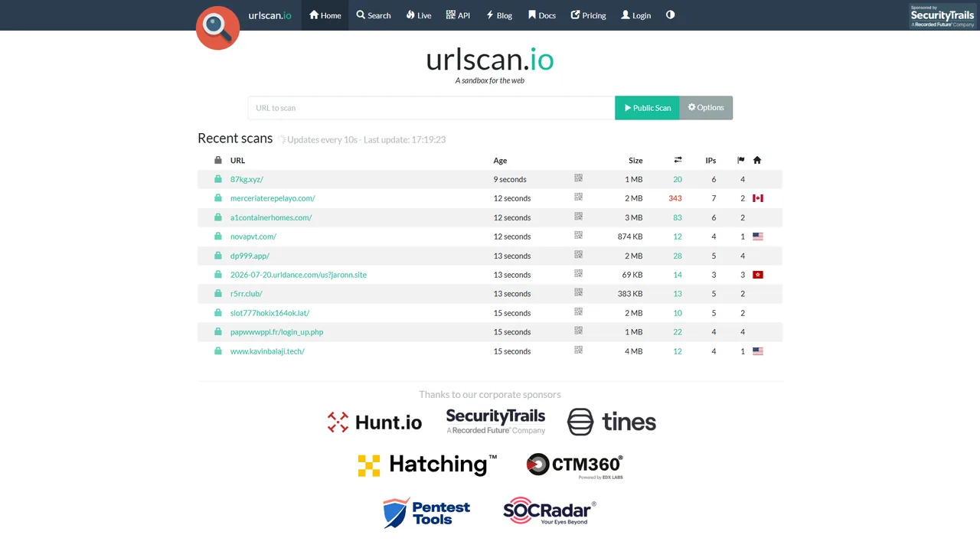The image size is (980, 551).
Task: Click the 874 KB size cell
Action: click(x=630, y=236)
